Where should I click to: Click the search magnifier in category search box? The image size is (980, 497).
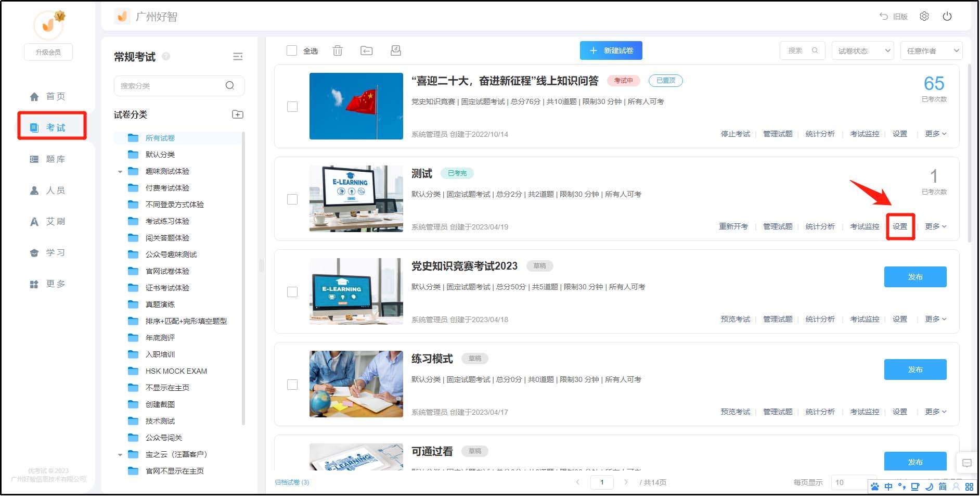[230, 86]
